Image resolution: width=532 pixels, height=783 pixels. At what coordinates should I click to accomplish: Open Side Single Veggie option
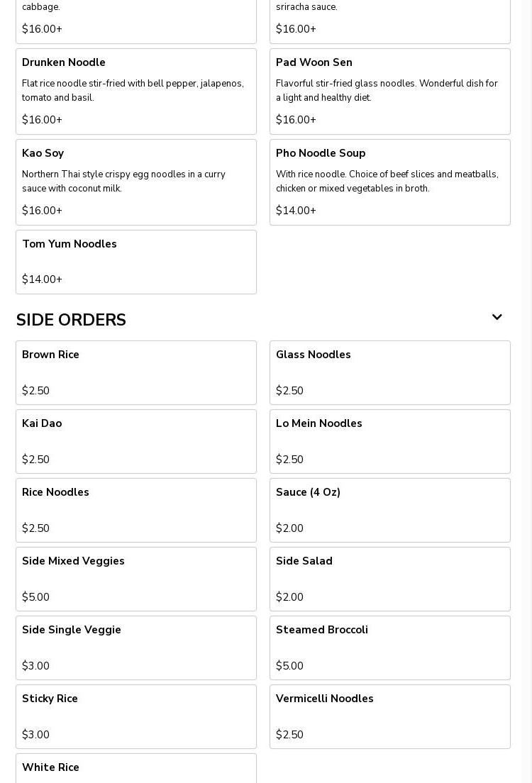pyautogui.click(x=136, y=648)
